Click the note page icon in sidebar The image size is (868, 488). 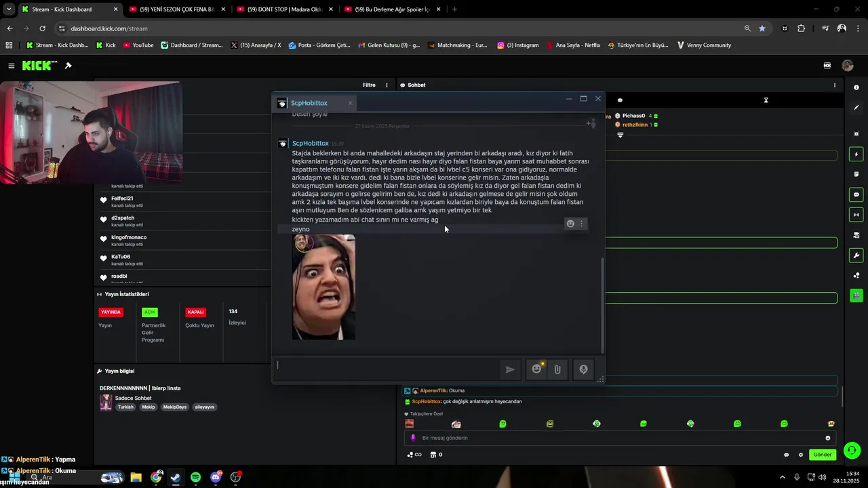pyautogui.click(x=856, y=174)
